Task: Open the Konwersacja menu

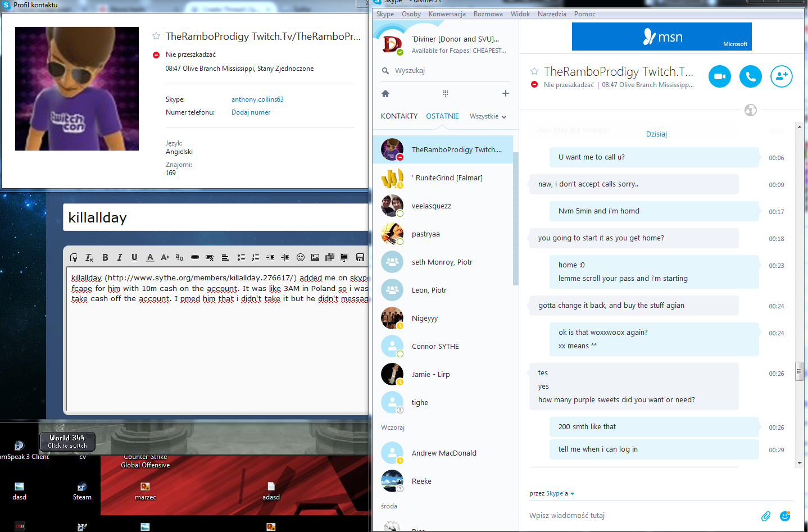Action: click(x=447, y=14)
